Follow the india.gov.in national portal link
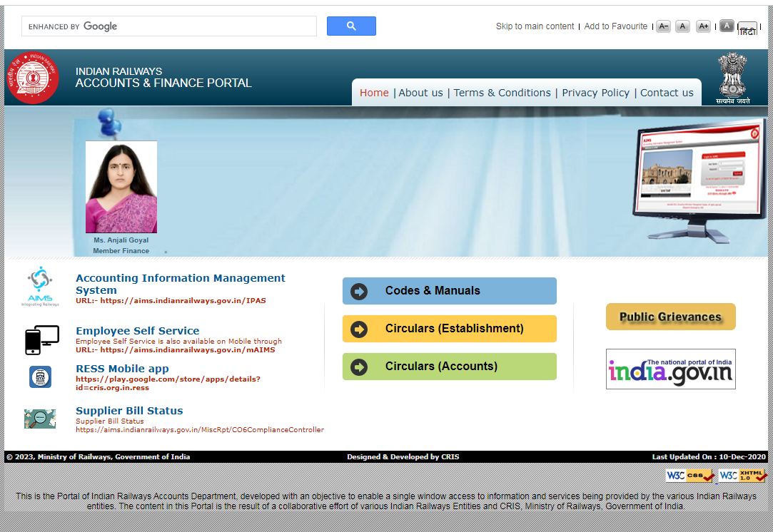 671,369
